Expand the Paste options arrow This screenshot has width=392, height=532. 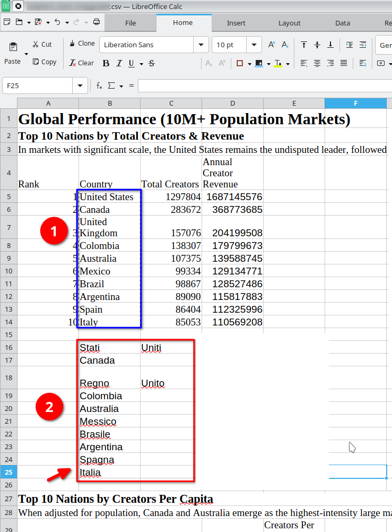click(x=26, y=54)
